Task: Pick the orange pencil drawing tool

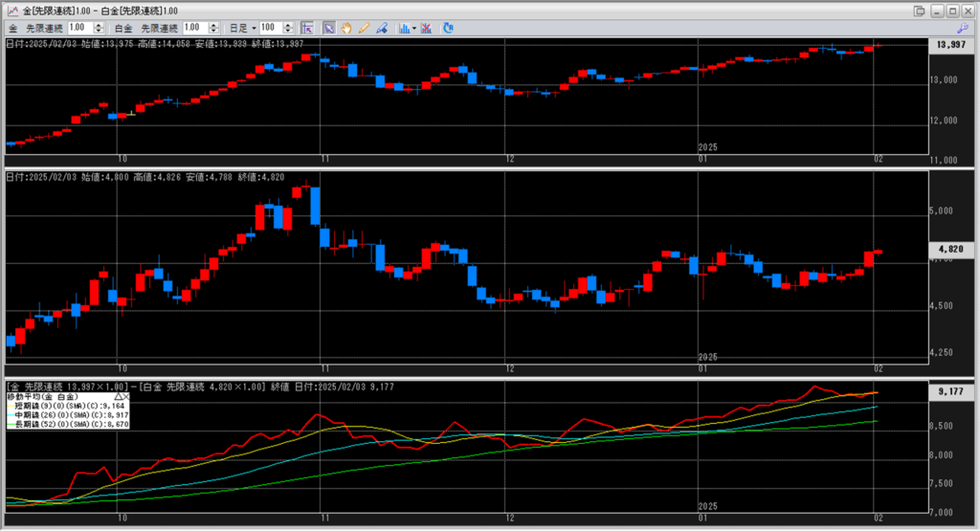Action: (x=363, y=28)
